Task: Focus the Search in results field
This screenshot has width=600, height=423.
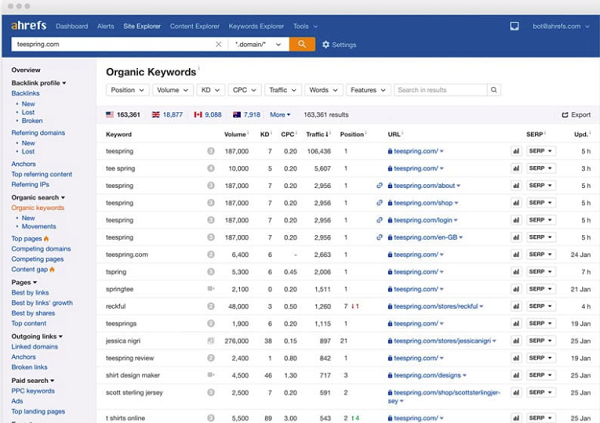Action: point(440,90)
